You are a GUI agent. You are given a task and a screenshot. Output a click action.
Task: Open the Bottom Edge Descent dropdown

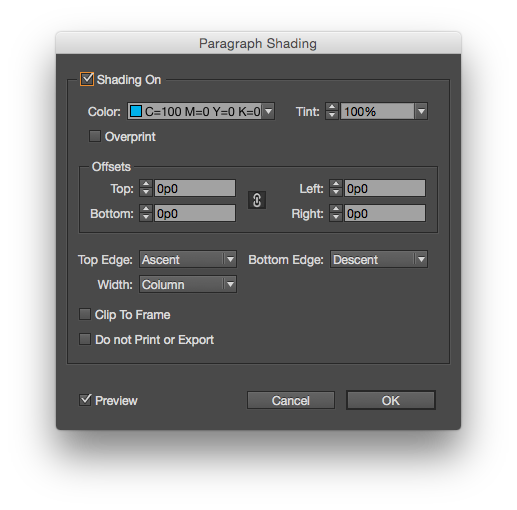(379, 259)
